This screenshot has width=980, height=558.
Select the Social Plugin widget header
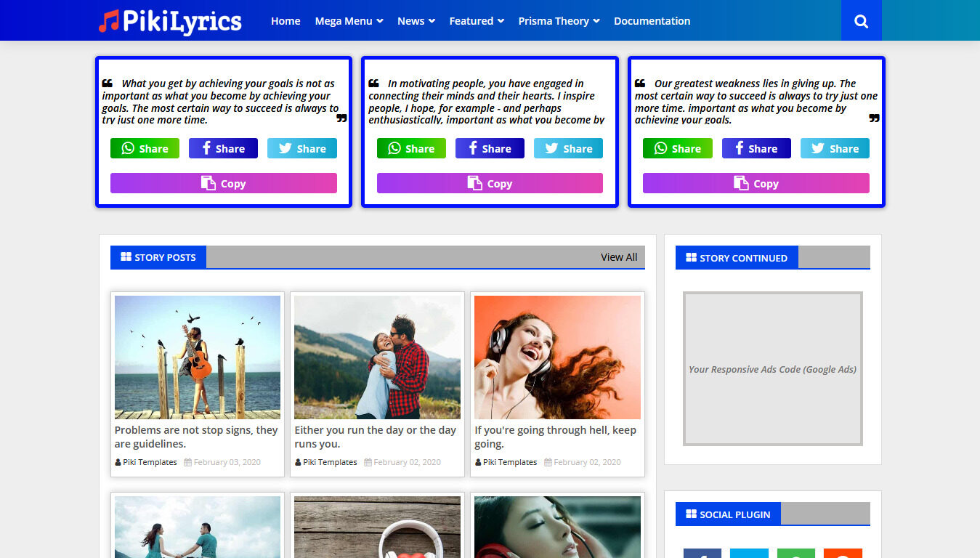coord(728,514)
